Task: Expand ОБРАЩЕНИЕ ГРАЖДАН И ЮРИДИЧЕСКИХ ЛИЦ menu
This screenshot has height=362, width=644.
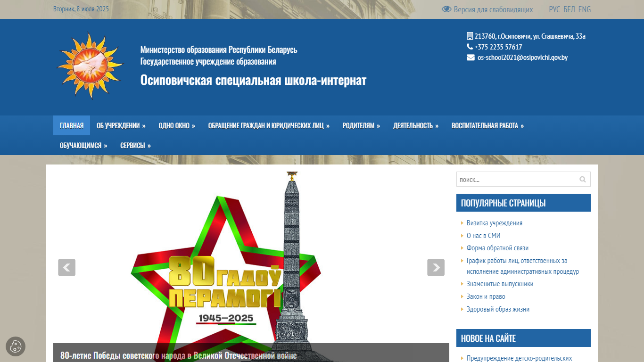Action: tap(269, 125)
